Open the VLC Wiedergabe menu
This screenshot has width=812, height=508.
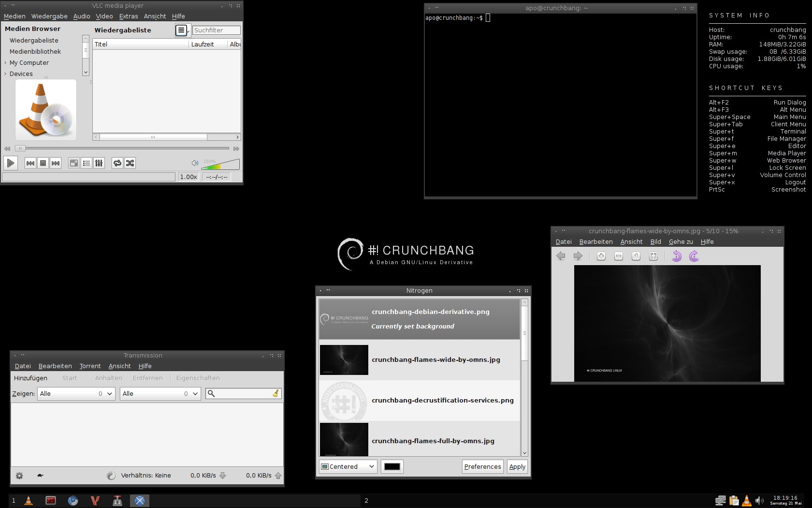(x=49, y=16)
